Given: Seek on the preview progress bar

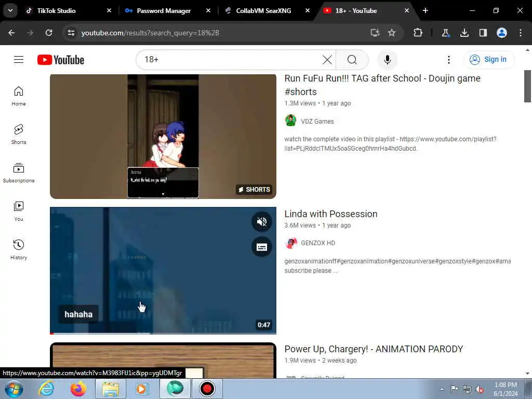Looking at the screenshot, I should click(163, 333).
